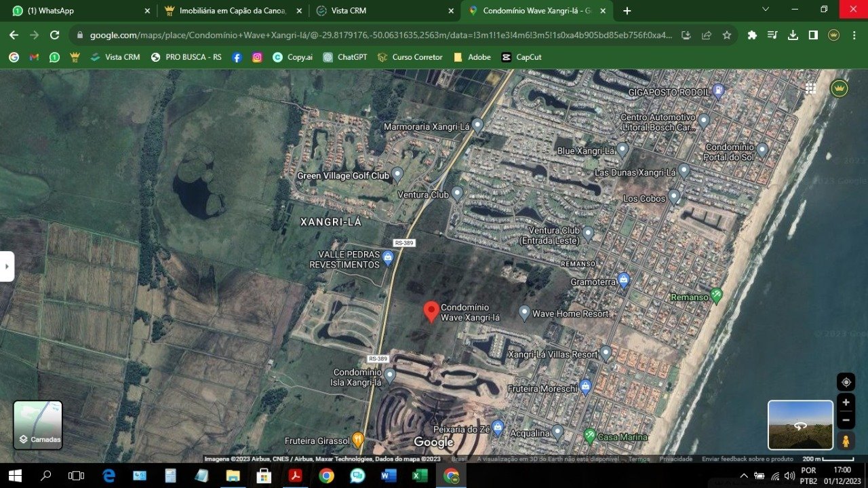Zoom in on the map
868x488 pixels.
click(x=846, y=402)
